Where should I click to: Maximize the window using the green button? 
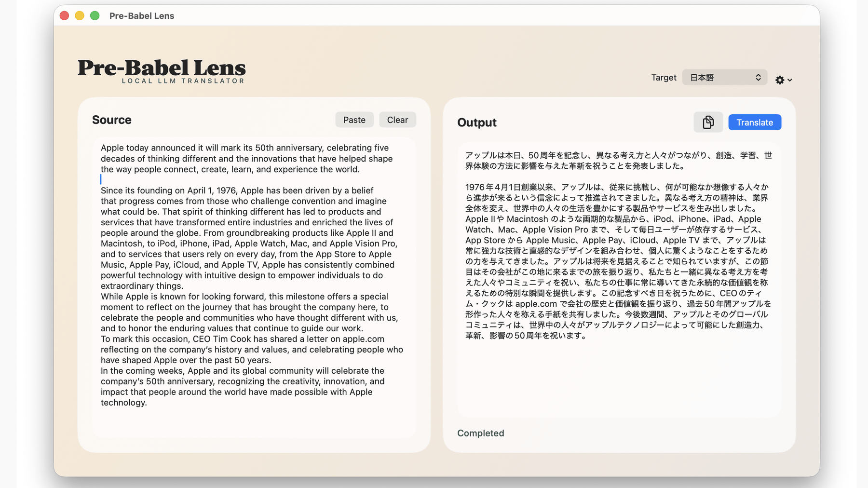[95, 16]
